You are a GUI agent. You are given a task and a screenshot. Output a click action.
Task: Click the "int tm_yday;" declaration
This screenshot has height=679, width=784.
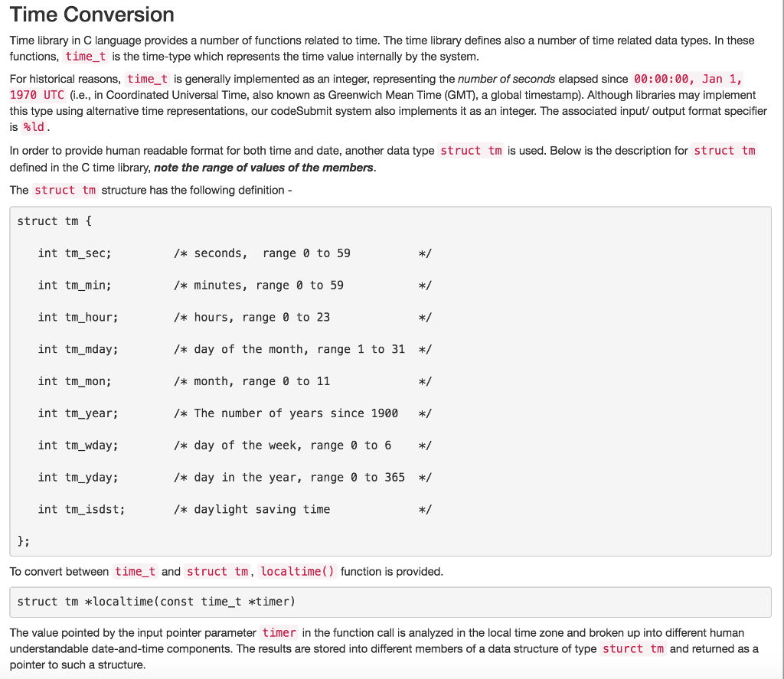(x=78, y=478)
